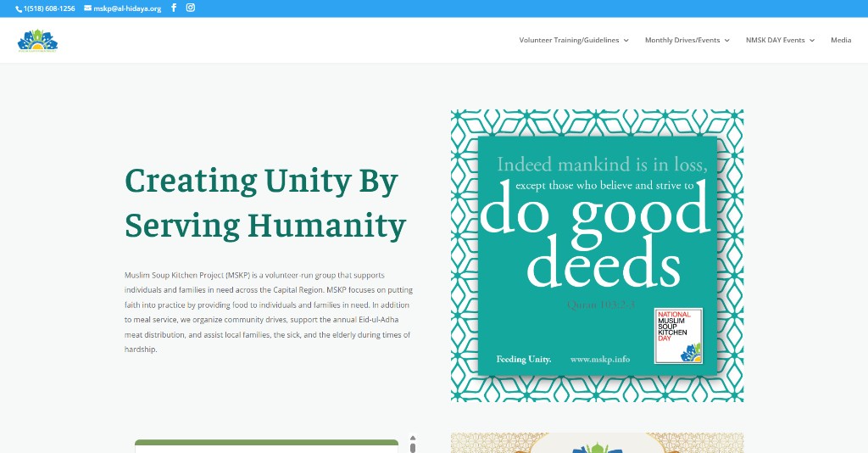Call the 1(518) 608-1256 phone link
868x453 pixels.
(49, 8)
